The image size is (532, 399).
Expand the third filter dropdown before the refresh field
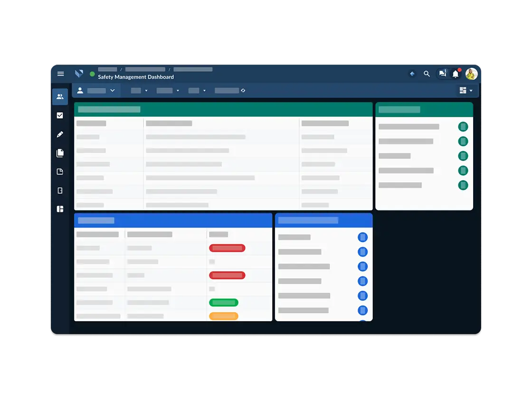click(197, 91)
